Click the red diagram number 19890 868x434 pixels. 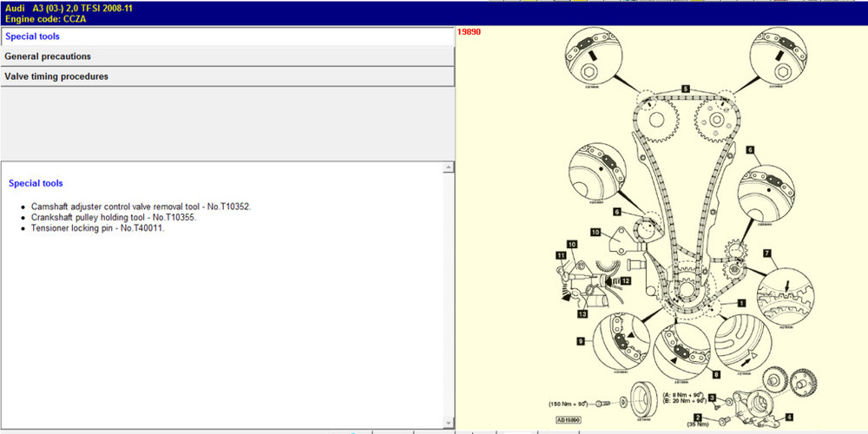point(469,32)
